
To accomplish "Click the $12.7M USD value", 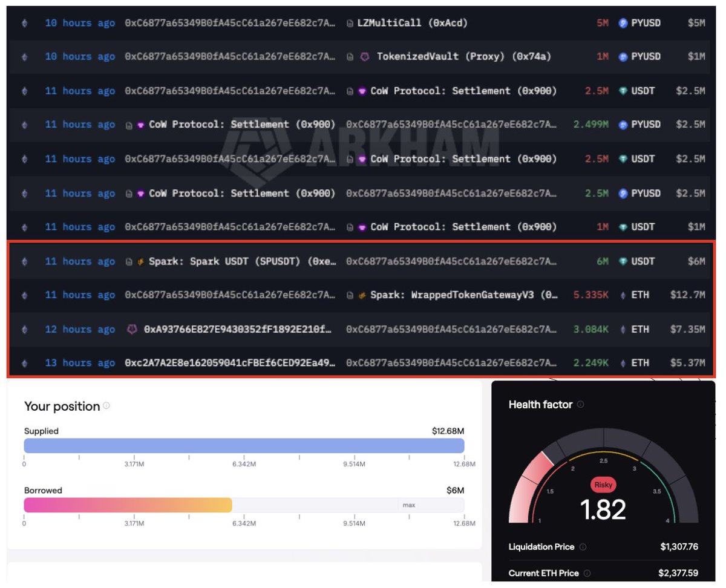I will coord(688,295).
